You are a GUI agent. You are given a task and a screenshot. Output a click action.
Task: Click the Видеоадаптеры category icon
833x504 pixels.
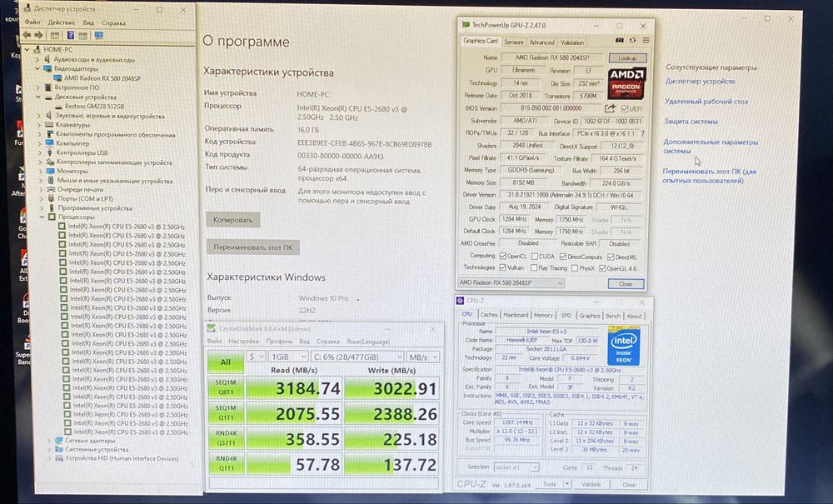click(x=47, y=68)
